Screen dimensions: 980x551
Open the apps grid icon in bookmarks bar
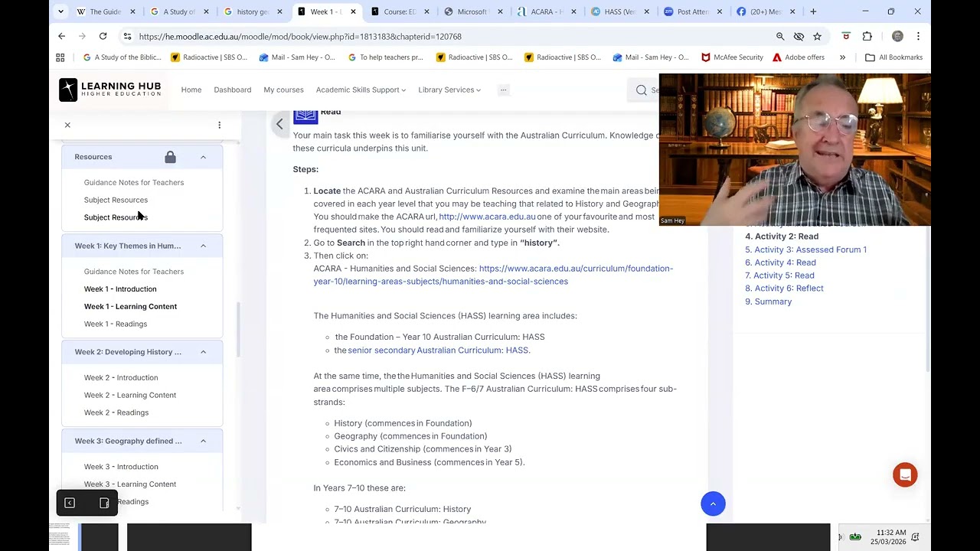click(60, 57)
